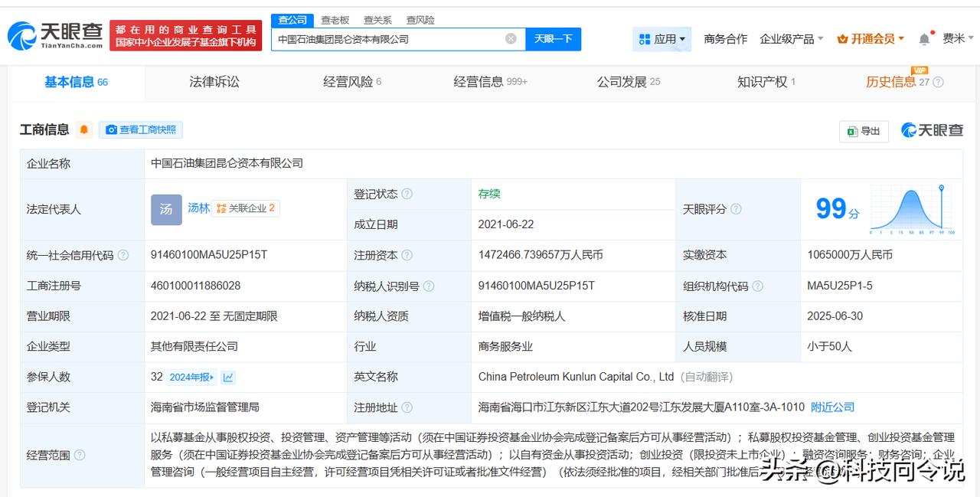Viewport: 980px width, 497px height.
Task: Click the TianYanCha logo at top left
Action: point(55,35)
